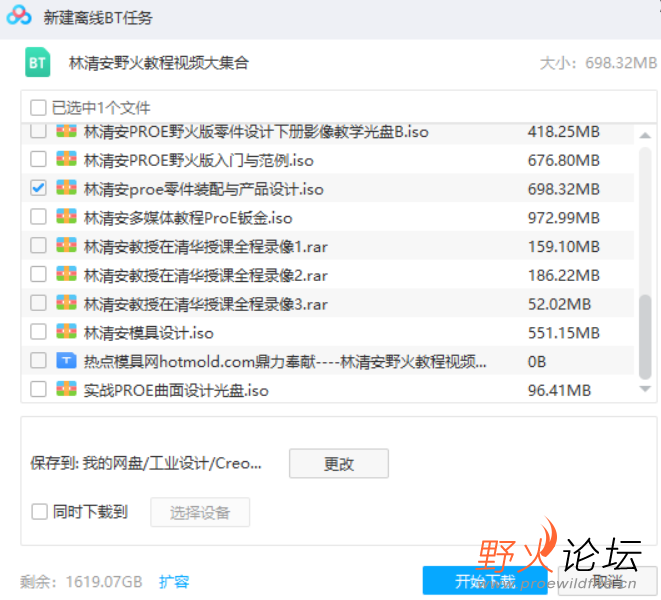Click the 96.41MB size value

[559, 390]
